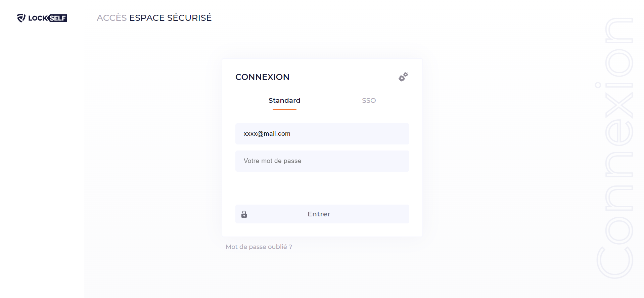The height and width of the screenshot is (298, 644).
Task: Click the LOCK wordmark in the logo
Action: [x=38, y=18]
